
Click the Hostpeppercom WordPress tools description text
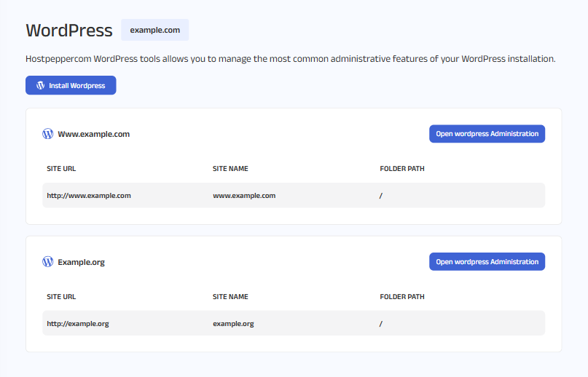click(290, 58)
